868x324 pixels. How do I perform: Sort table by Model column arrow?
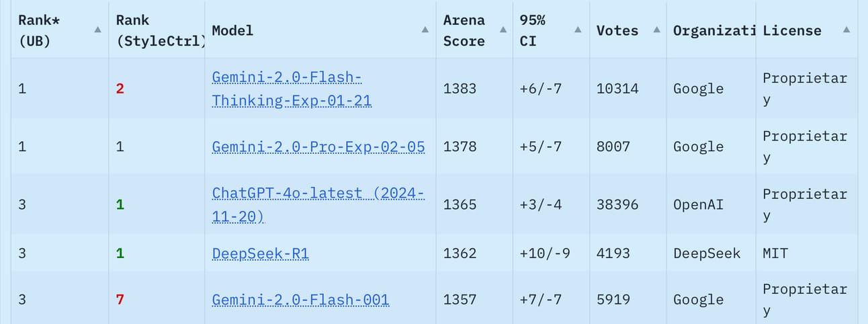(x=425, y=30)
